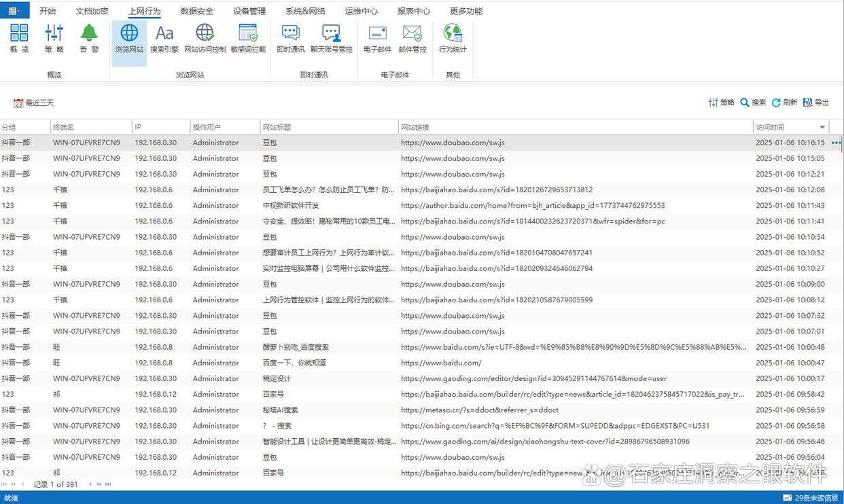The width and height of the screenshot is (844, 504).
Task: Open the 搜索引擎 tool icon
Action: click(164, 39)
